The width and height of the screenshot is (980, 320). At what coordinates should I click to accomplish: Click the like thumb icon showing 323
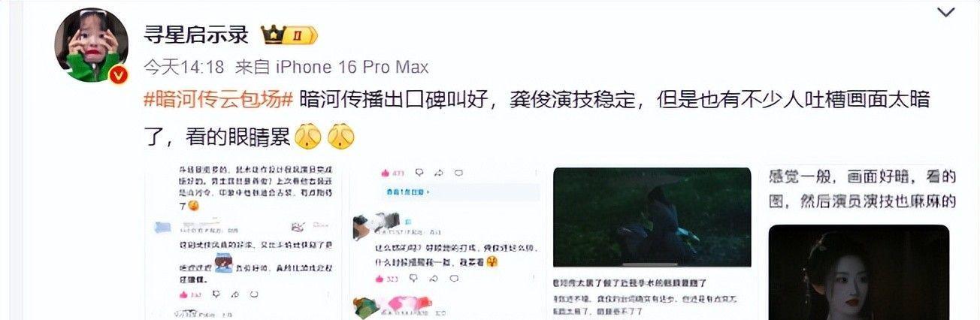point(380,279)
